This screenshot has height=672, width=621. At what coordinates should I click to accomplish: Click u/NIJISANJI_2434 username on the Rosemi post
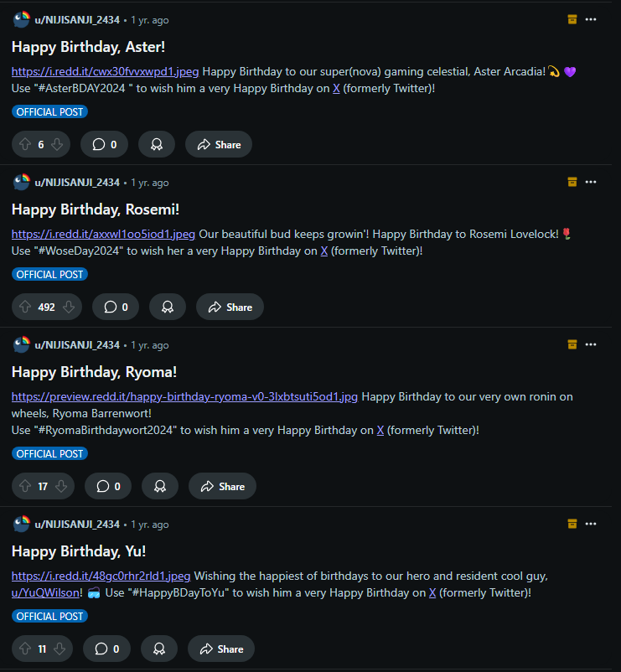coord(77,182)
